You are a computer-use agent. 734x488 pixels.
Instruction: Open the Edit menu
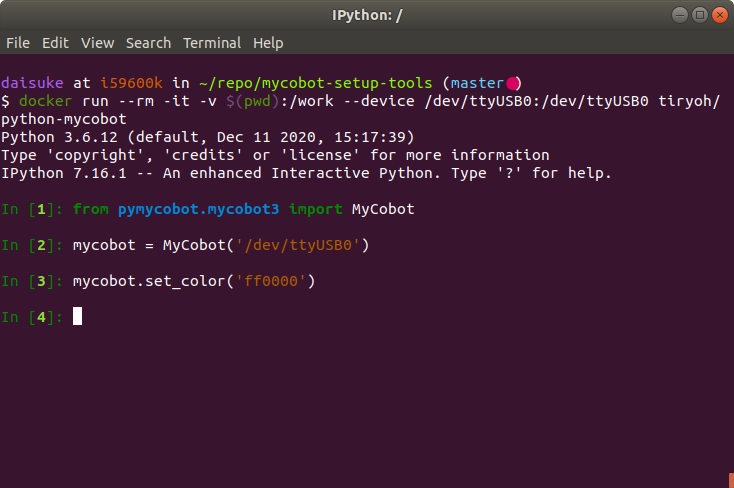(55, 43)
